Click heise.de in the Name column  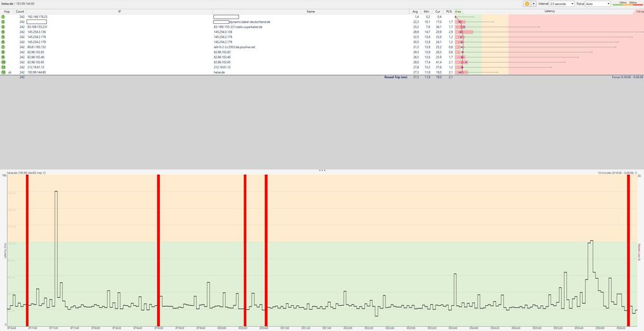[219, 72]
